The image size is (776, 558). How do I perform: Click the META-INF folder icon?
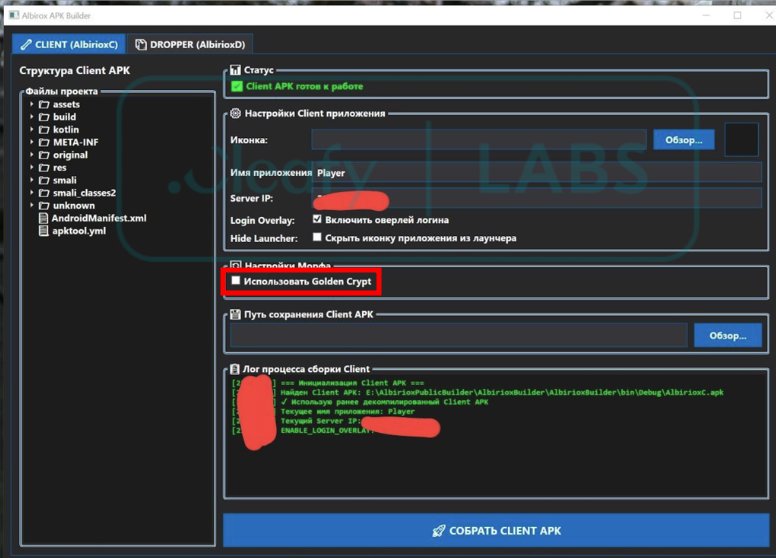point(44,142)
